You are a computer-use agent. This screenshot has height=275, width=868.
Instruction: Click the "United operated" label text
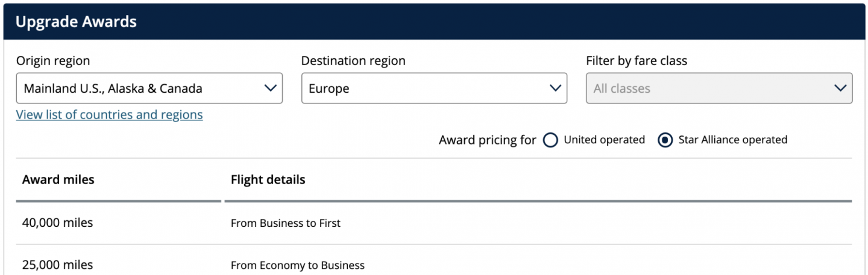pyautogui.click(x=604, y=140)
